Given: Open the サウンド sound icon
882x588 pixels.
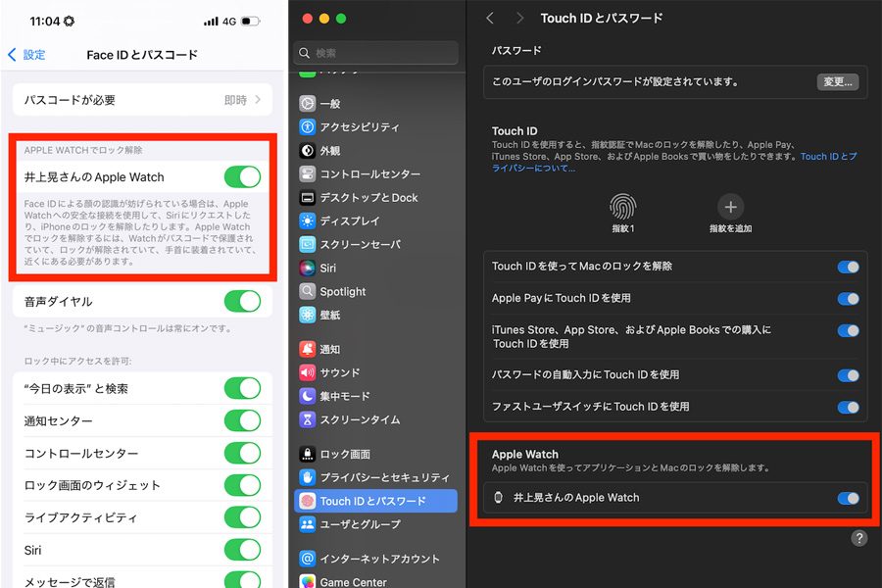Looking at the screenshot, I should click(307, 372).
